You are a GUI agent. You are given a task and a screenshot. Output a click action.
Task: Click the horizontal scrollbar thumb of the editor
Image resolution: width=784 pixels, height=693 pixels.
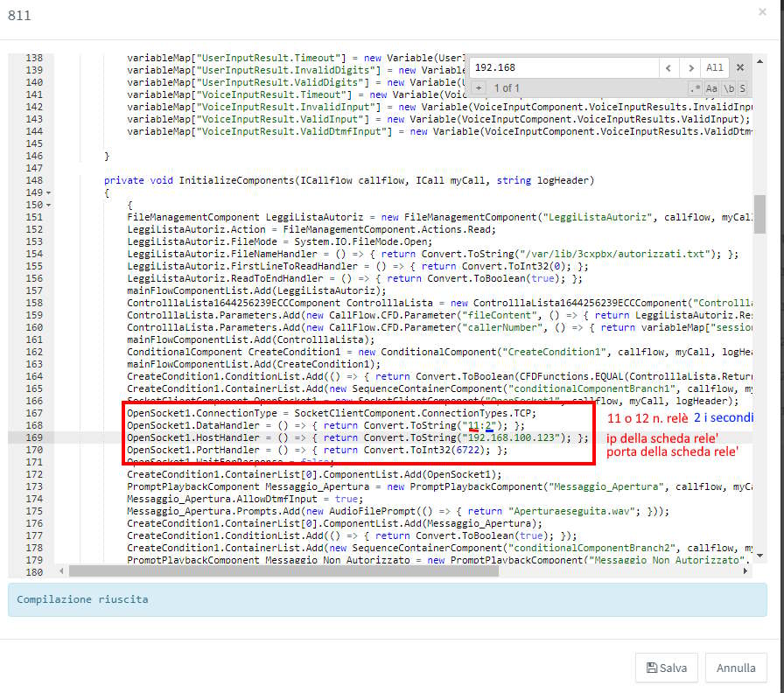tap(283, 571)
